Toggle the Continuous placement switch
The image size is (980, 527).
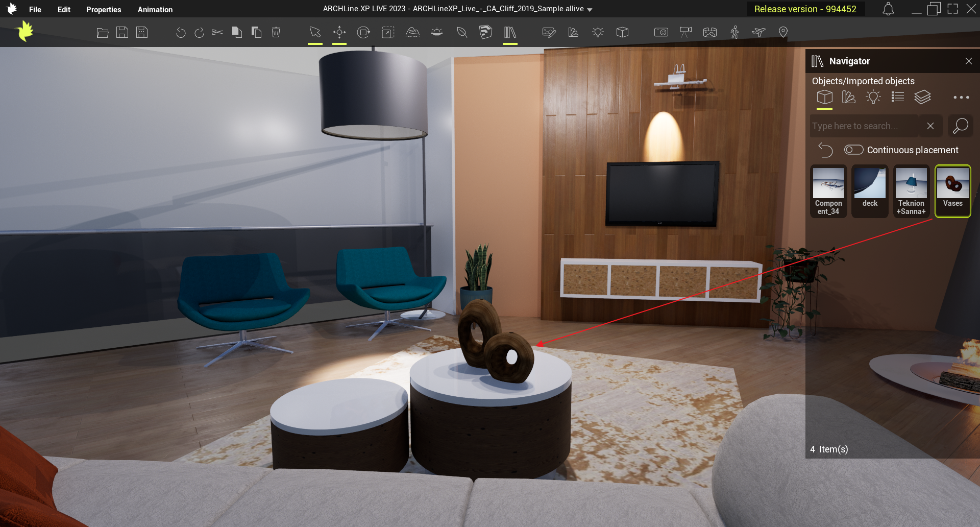pos(853,150)
